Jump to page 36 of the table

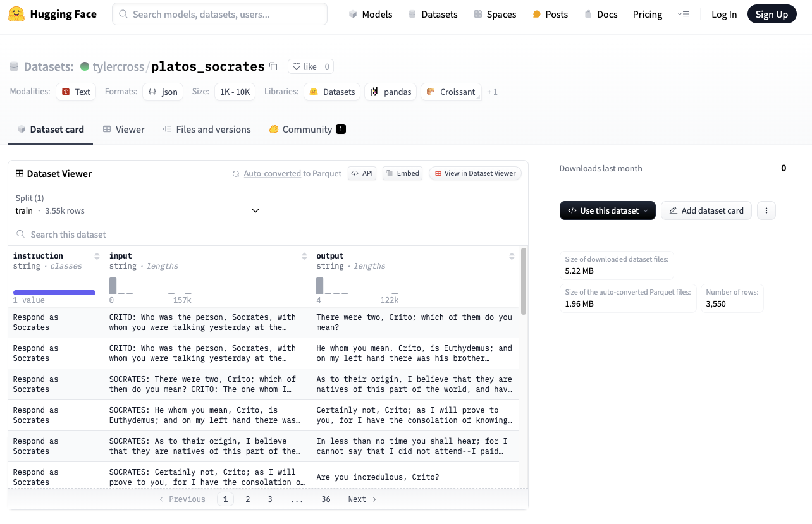[x=326, y=499]
